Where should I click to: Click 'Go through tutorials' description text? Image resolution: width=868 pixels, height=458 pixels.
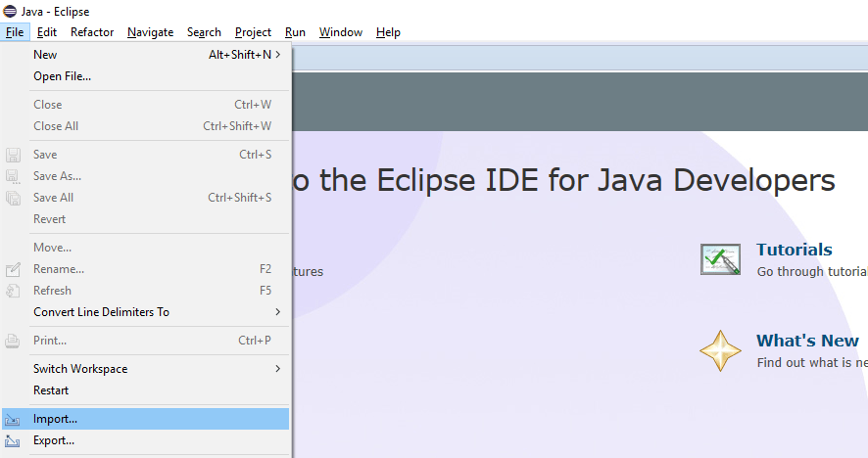tap(812, 272)
